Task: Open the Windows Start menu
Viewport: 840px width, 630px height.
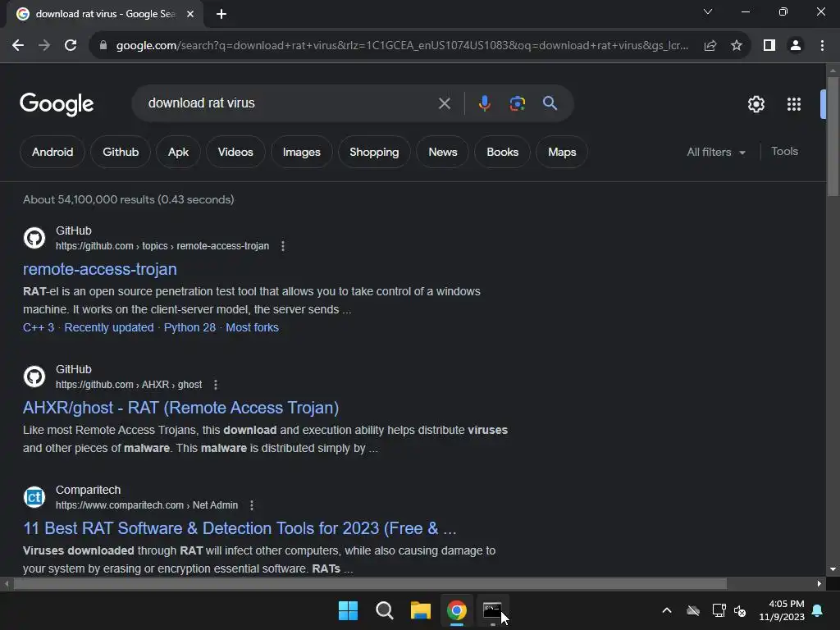Action: click(348, 610)
